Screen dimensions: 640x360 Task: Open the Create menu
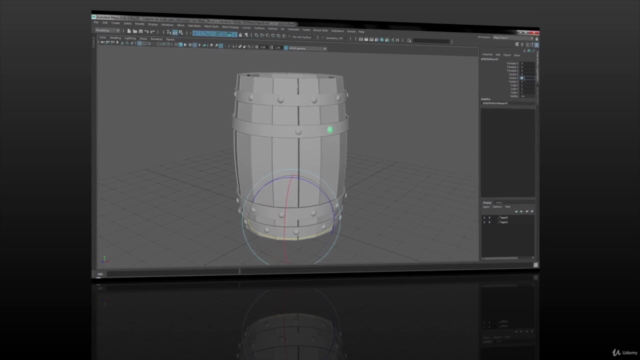point(116,23)
